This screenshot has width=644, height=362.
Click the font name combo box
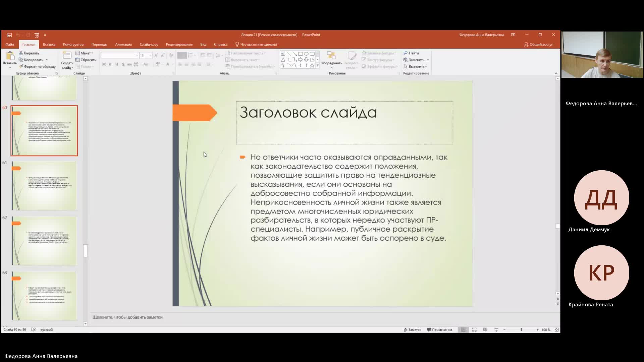coord(120,55)
